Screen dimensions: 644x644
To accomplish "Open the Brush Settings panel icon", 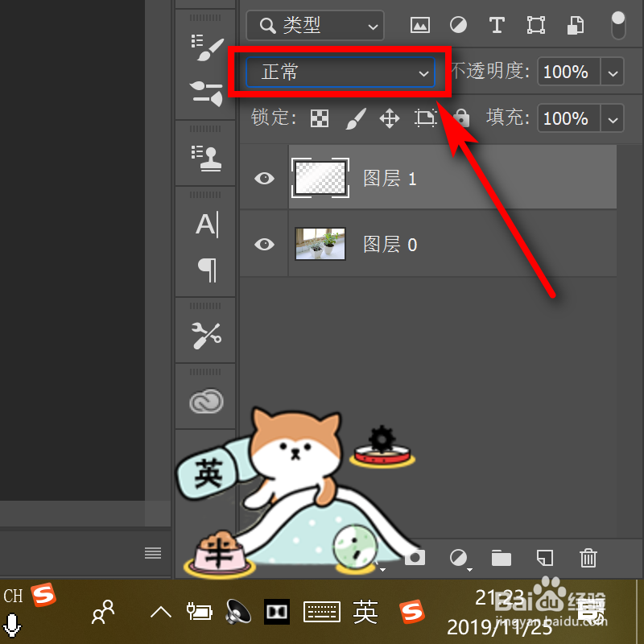I will (207, 48).
